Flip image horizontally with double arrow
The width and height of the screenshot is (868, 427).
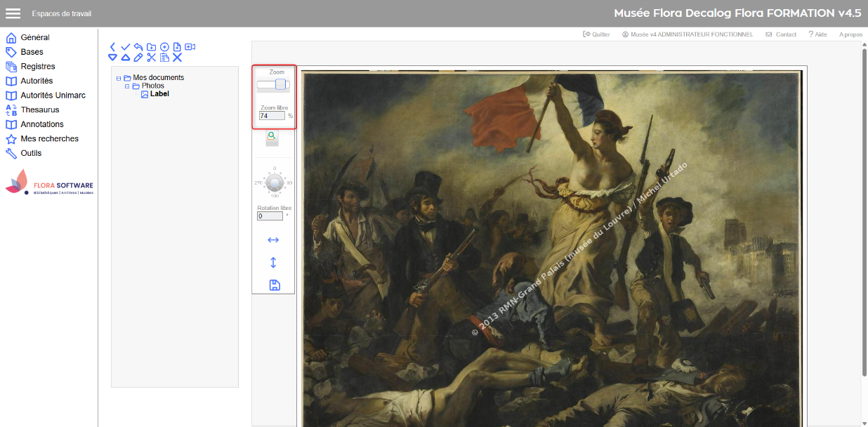(x=273, y=240)
